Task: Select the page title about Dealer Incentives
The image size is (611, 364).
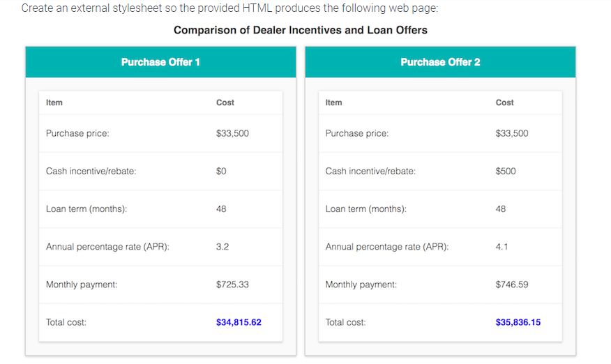Action: pos(301,30)
